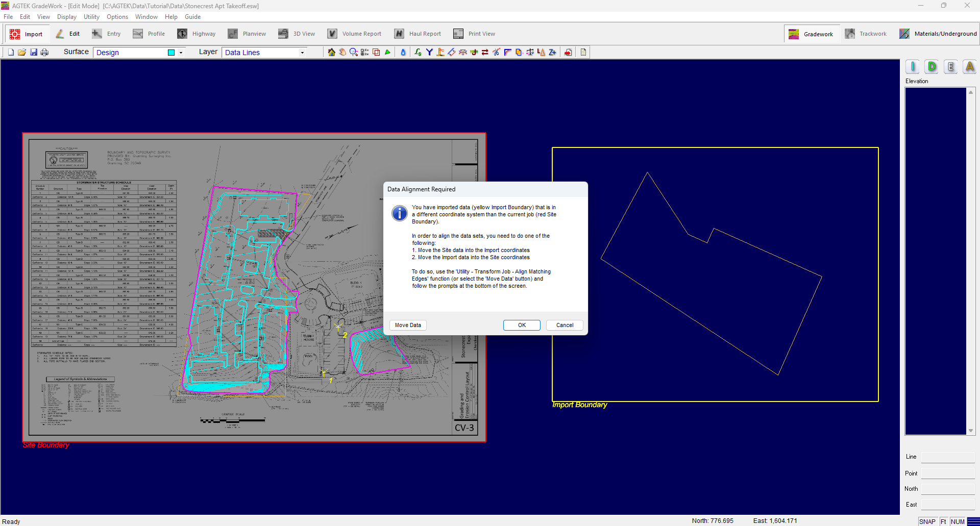This screenshot has width=980, height=526.
Task: Click the cyan Design surface color swatch
Action: click(171, 53)
